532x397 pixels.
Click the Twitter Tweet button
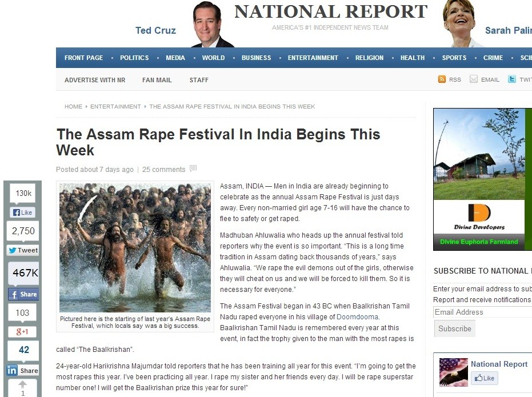click(23, 250)
